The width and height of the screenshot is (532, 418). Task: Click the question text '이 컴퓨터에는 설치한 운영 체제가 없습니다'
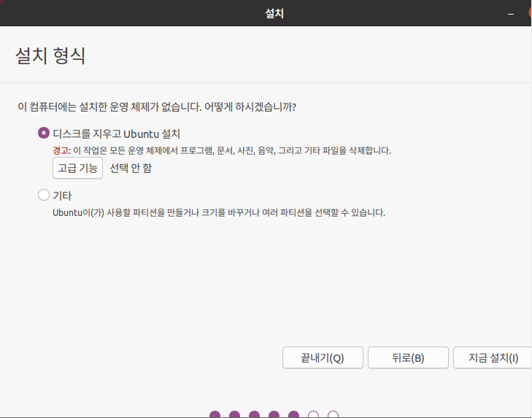(x=110, y=107)
